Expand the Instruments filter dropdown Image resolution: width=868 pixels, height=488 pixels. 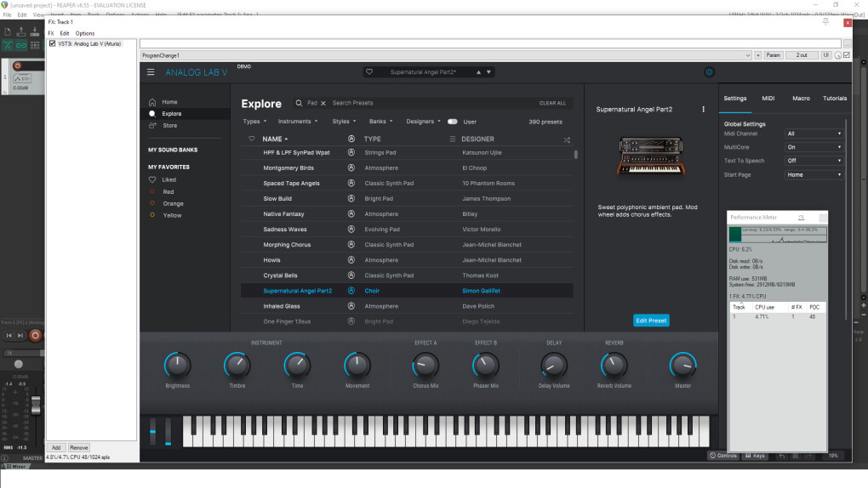tap(298, 122)
